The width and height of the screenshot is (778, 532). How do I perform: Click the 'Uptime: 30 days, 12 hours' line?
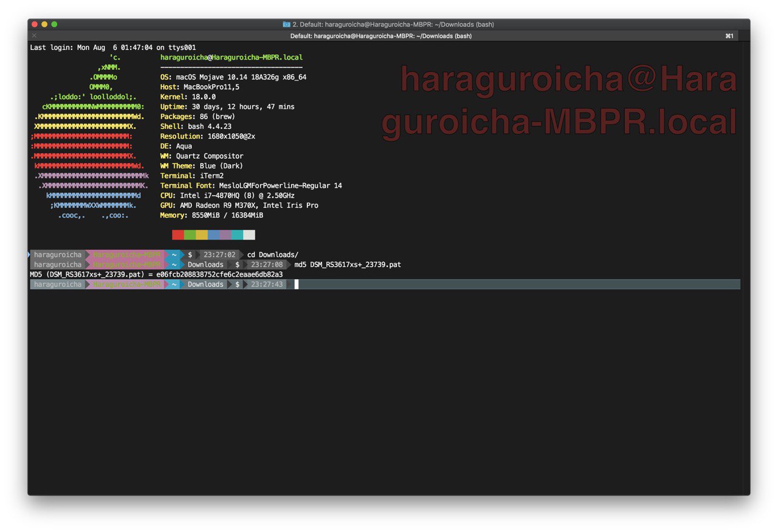click(x=227, y=106)
